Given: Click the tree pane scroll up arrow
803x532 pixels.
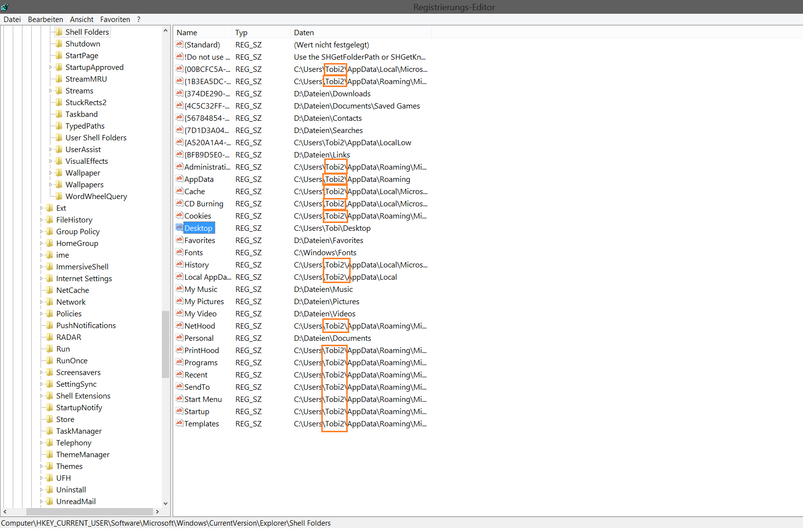Looking at the screenshot, I should click(165, 30).
